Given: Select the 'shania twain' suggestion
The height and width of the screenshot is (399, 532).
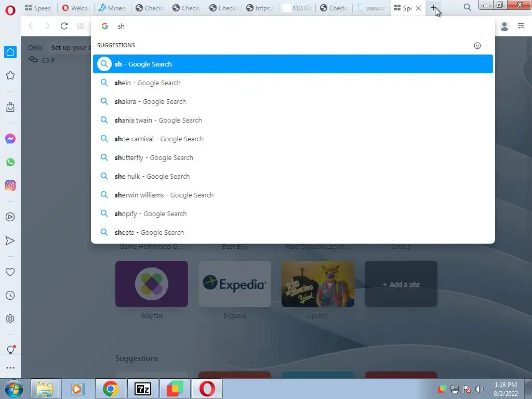Looking at the screenshot, I should point(293,120).
